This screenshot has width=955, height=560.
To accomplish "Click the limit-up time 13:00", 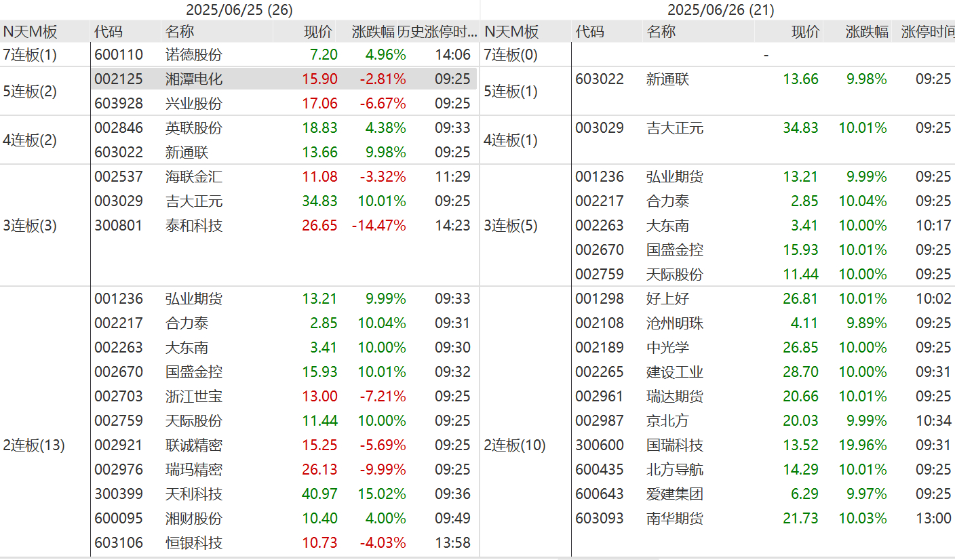I will point(933,519).
